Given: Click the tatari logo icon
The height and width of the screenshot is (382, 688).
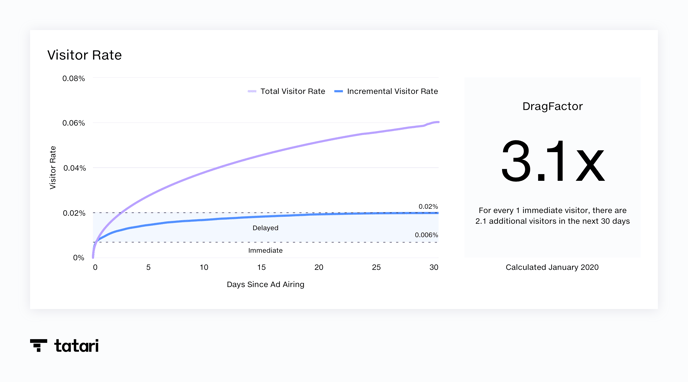Looking at the screenshot, I should tap(39, 345).
